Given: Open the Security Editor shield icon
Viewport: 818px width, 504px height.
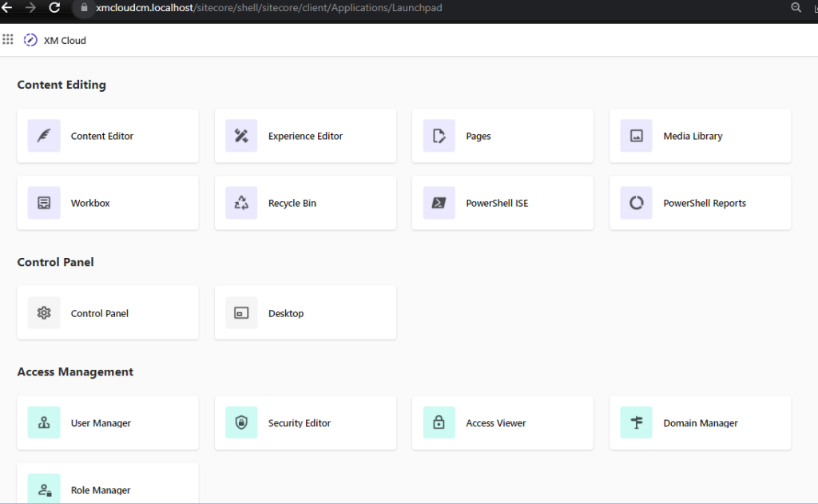Looking at the screenshot, I should pos(241,423).
